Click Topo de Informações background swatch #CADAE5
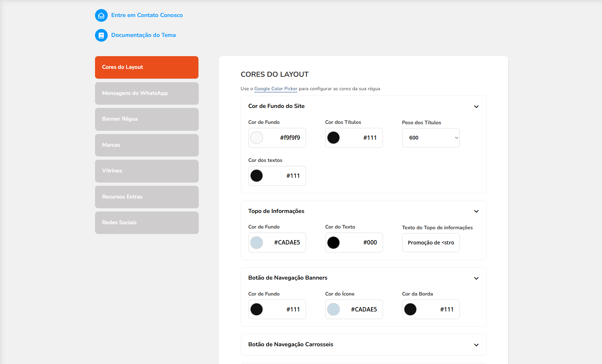602x364 pixels. (x=257, y=243)
